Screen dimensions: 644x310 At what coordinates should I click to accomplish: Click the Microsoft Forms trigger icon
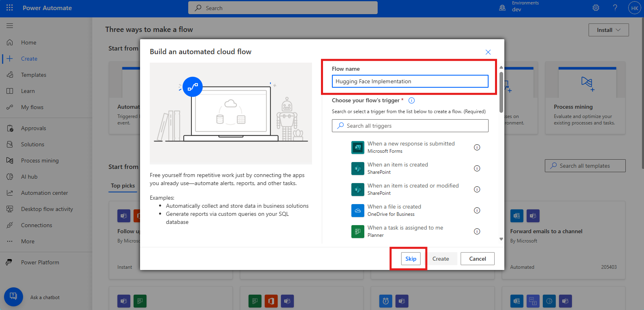pyautogui.click(x=358, y=147)
